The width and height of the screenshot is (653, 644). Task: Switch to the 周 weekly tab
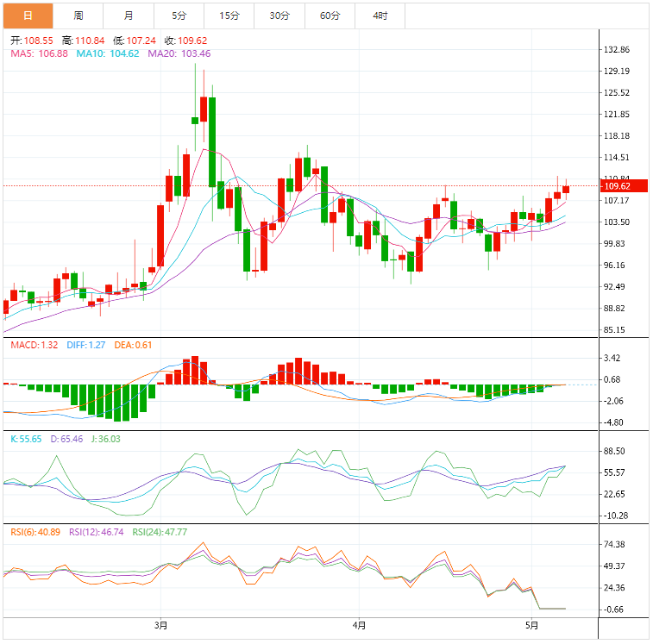(x=78, y=16)
